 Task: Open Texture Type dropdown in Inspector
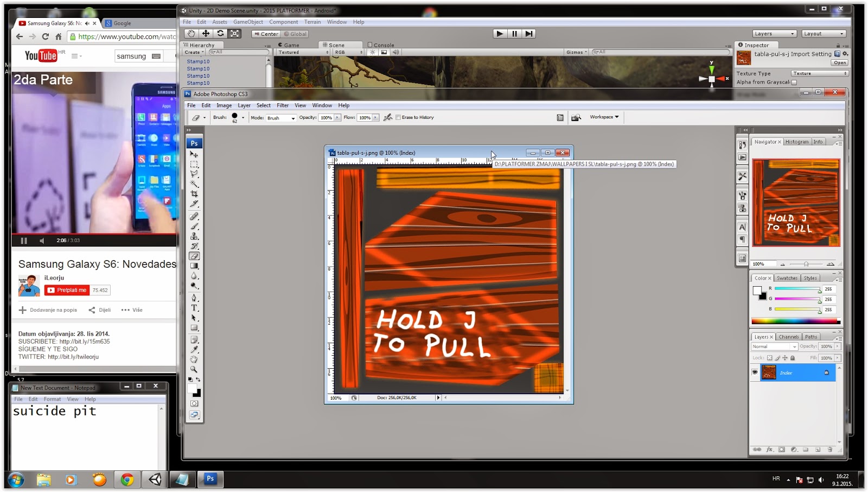(x=819, y=73)
